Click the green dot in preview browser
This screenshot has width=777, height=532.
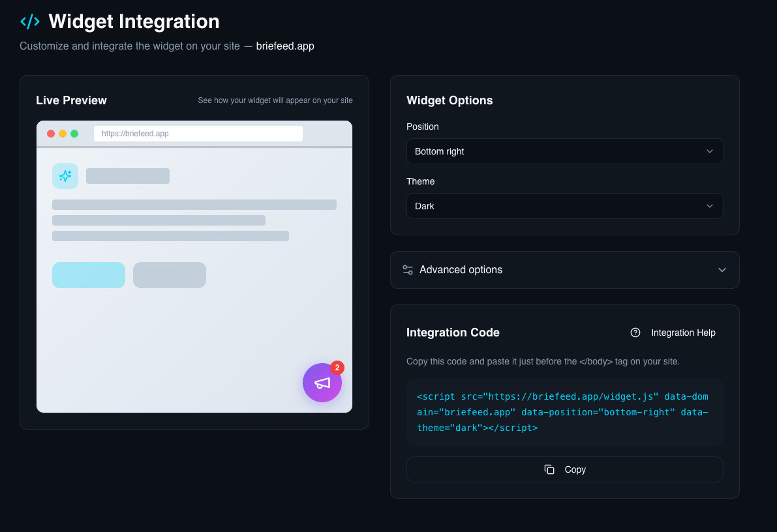74,134
